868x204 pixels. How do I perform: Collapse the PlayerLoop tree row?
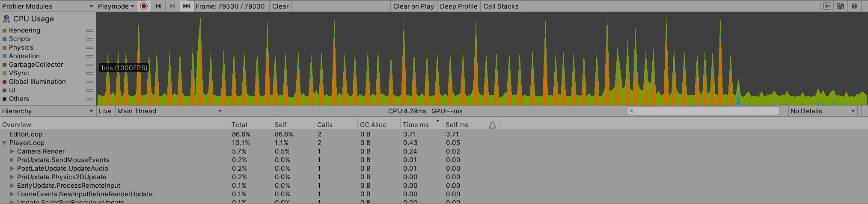[4, 143]
